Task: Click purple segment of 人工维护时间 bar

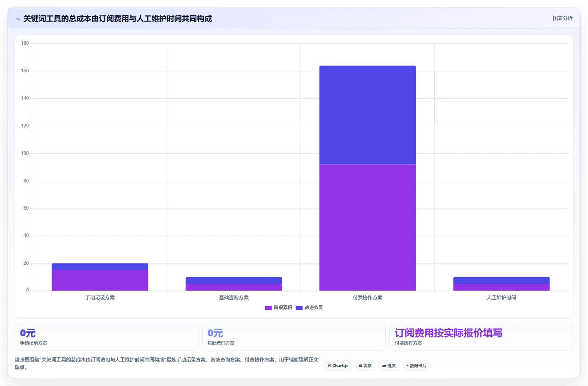Action: pyautogui.click(x=501, y=287)
